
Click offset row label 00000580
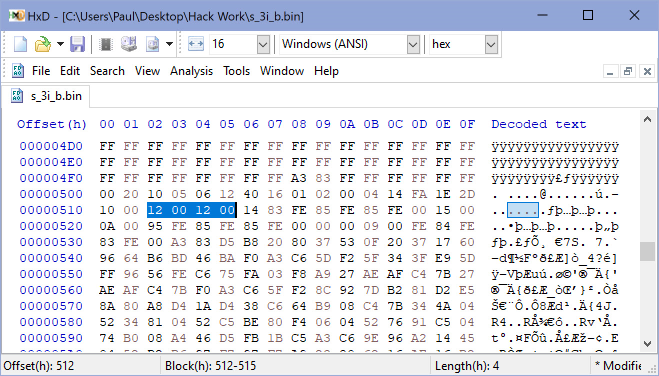[51, 322]
